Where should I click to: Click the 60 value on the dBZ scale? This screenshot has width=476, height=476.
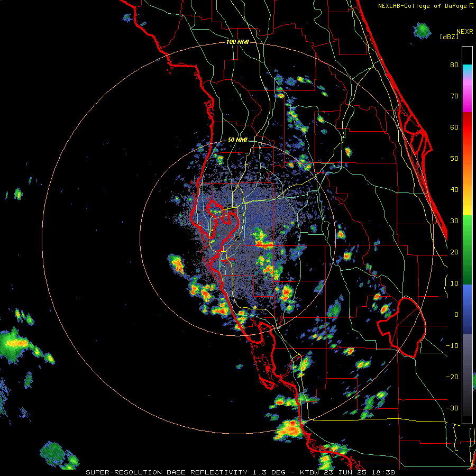point(454,127)
